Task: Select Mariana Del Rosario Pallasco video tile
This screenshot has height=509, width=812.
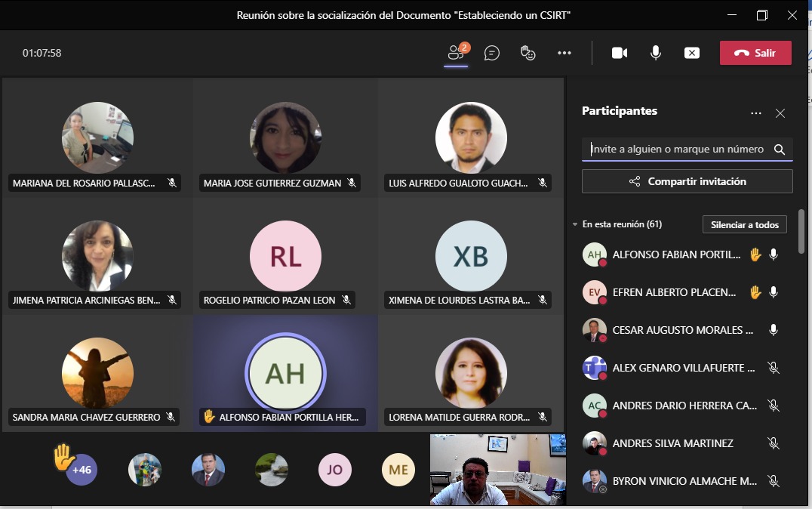Action: (x=97, y=138)
